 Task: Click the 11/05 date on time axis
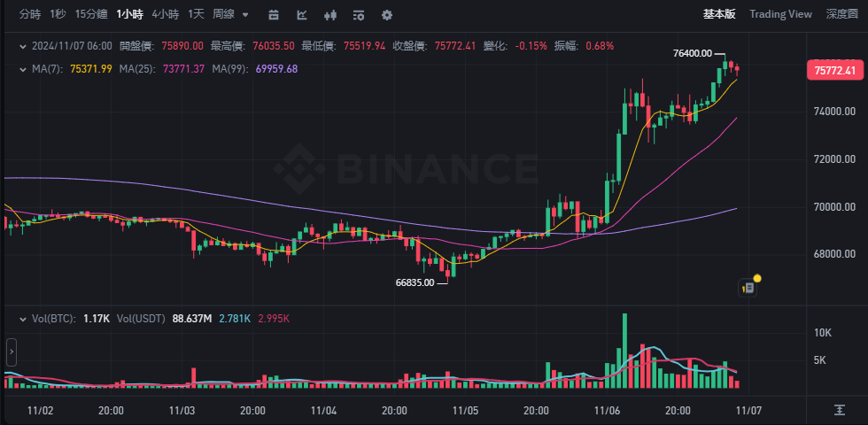(x=465, y=411)
